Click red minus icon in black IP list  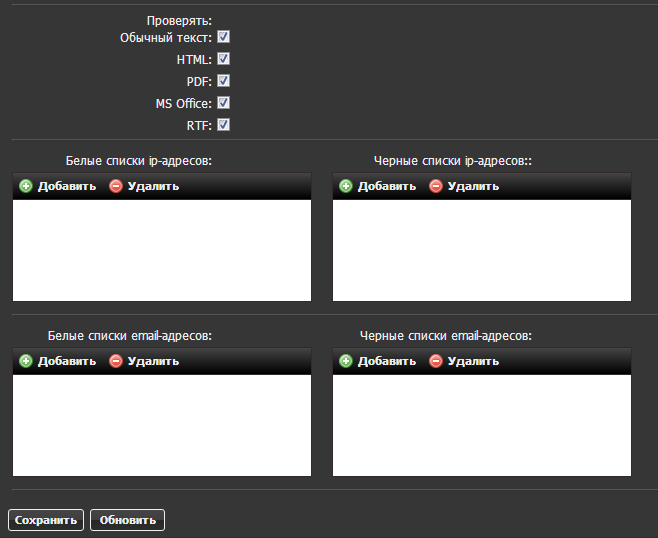[436, 186]
